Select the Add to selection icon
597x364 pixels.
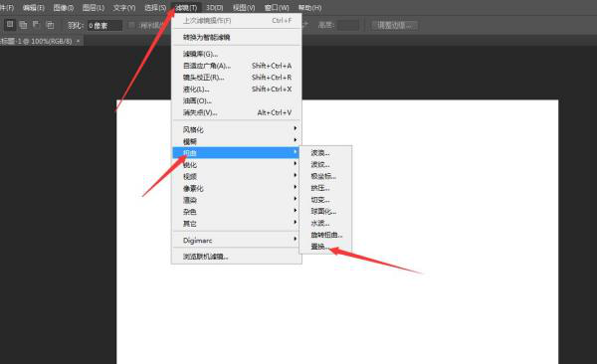coord(23,25)
